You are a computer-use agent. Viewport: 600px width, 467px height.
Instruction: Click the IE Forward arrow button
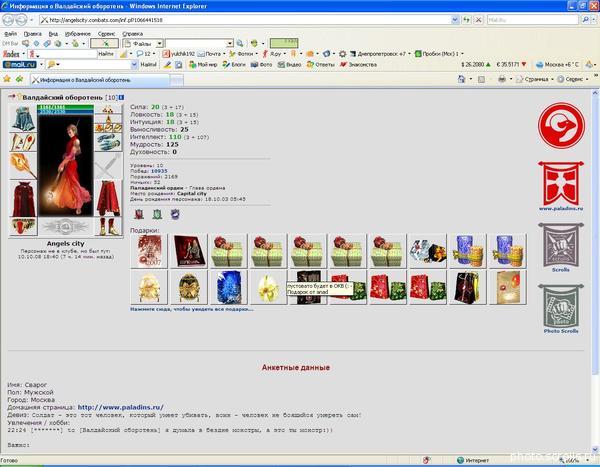coord(21,20)
